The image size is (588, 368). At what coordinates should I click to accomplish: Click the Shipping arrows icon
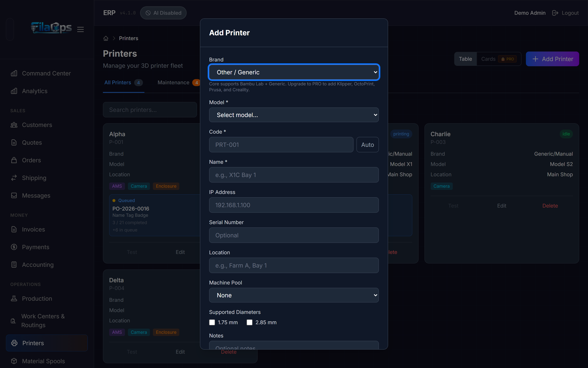tap(14, 178)
